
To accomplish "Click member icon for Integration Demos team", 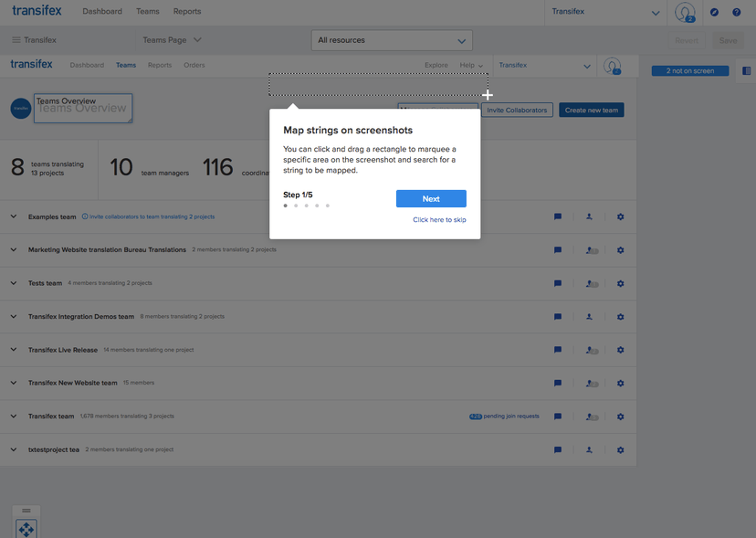I will coord(589,317).
